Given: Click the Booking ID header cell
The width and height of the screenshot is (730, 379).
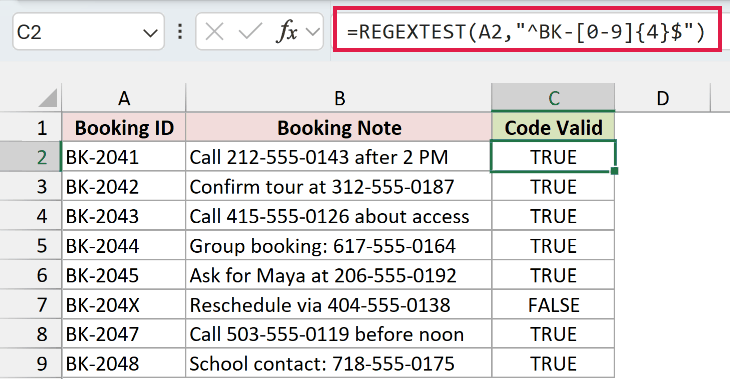Looking at the screenshot, I should tap(123, 127).
